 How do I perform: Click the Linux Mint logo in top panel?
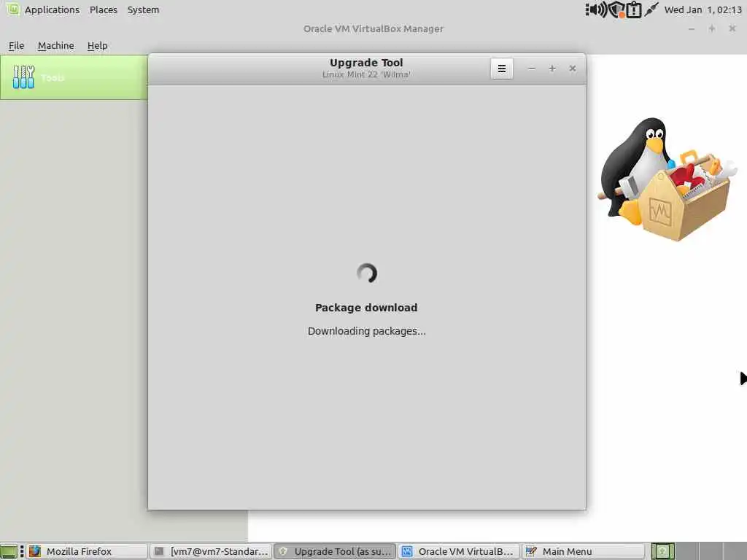tap(13, 9)
